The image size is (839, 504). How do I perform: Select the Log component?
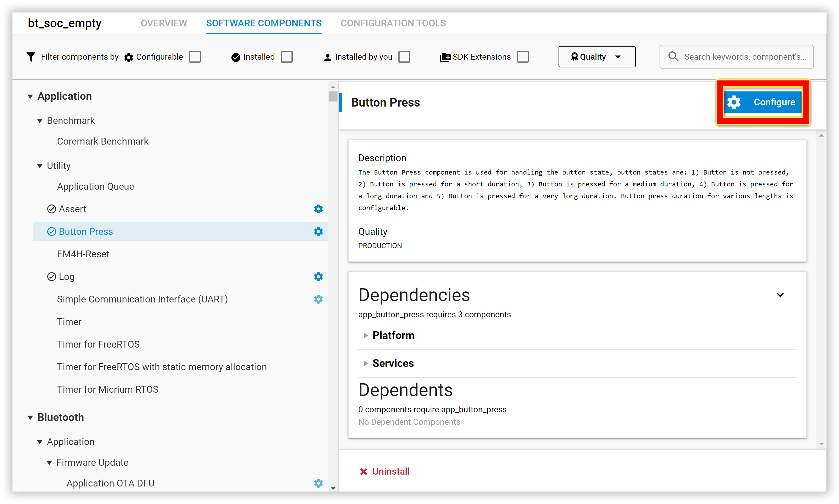click(x=67, y=277)
